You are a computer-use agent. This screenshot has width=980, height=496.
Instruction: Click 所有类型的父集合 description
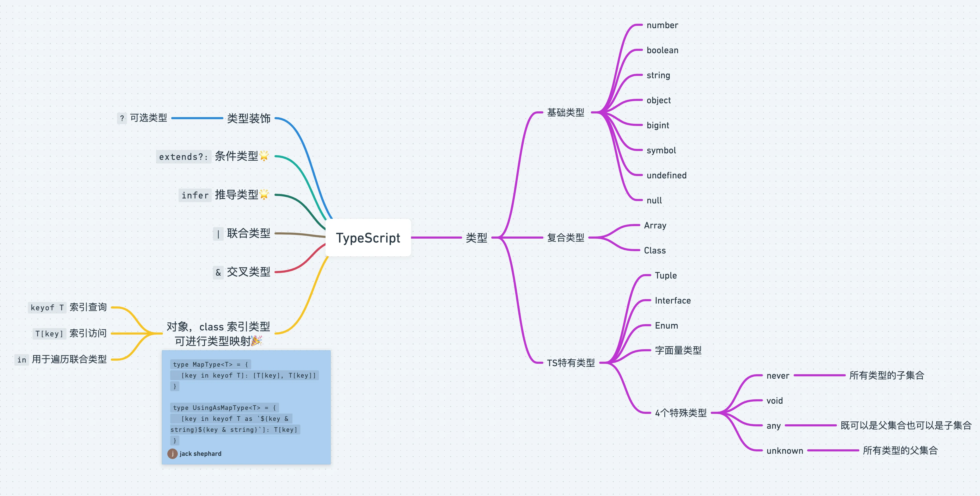900,450
